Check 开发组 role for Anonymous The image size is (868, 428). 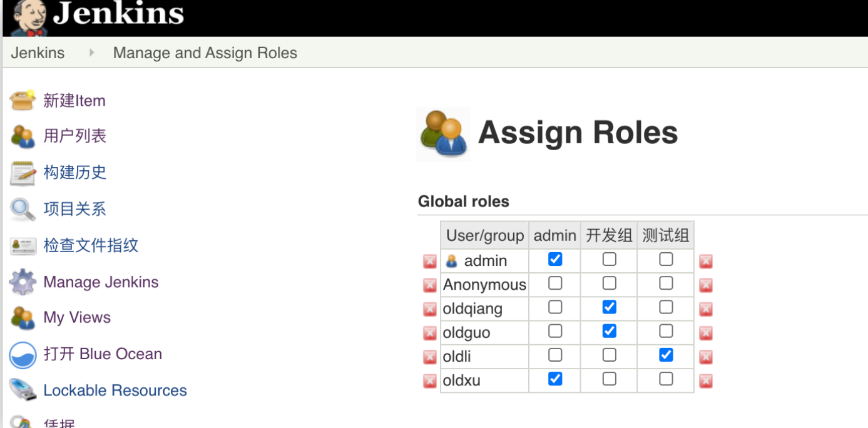tap(609, 283)
